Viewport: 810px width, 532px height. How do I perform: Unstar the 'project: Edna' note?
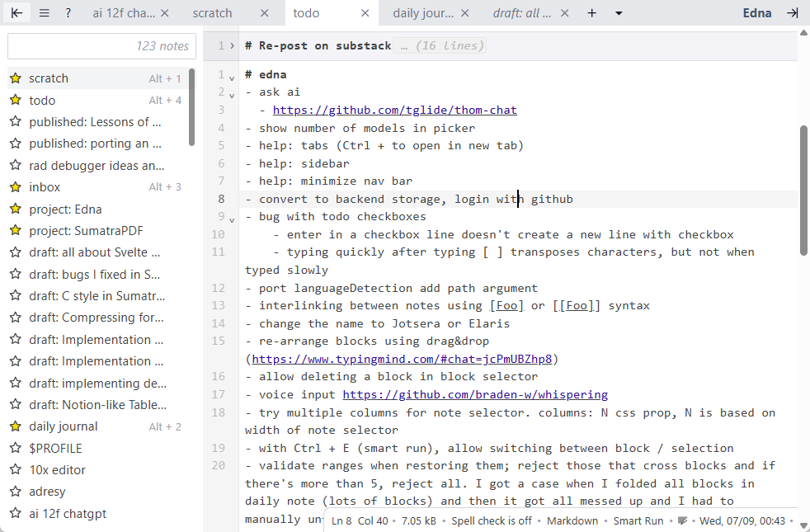[16, 209]
